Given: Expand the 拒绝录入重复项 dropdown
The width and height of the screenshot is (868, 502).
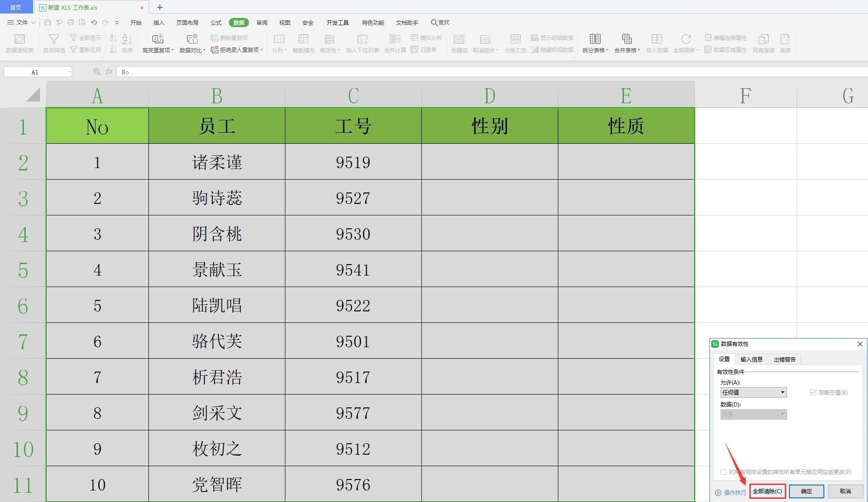Looking at the screenshot, I should pyautogui.click(x=262, y=50).
